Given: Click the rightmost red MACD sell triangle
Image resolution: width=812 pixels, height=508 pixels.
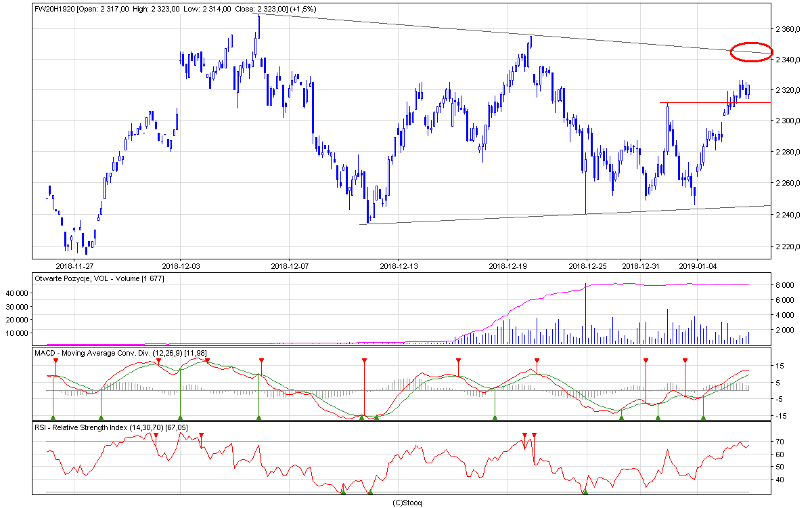Looking at the screenshot, I should [x=685, y=361].
